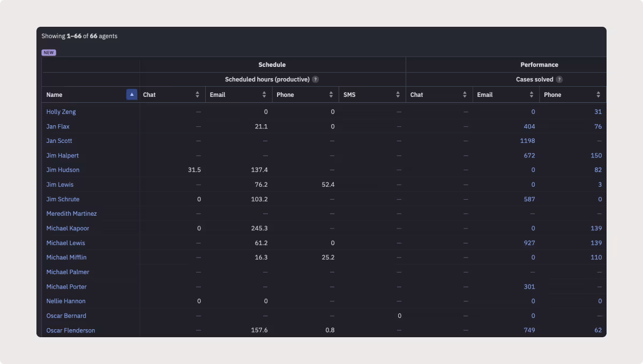Select Jim Hudson's 137.4 email hours cell
Screen dimensions: 643x364
pyautogui.click(x=259, y=170)
